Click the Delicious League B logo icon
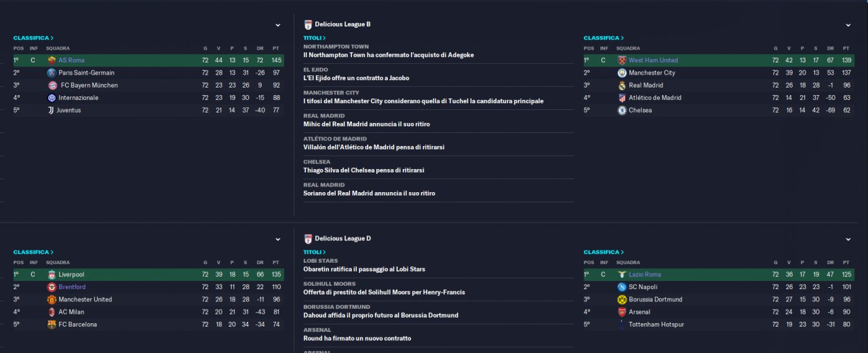This screenshot has width=868, height=353. pyautogui.click(x=309, y=24)
